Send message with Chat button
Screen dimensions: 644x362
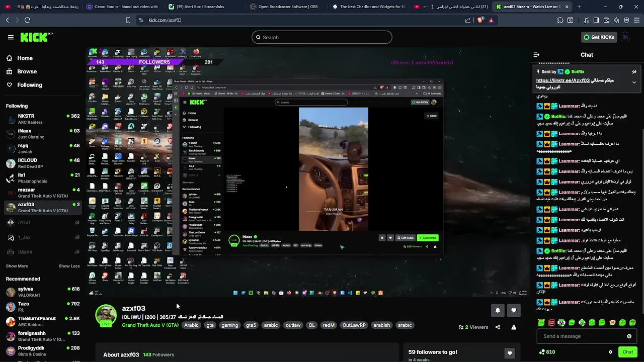pyautogui.click(x=627, y=352)
